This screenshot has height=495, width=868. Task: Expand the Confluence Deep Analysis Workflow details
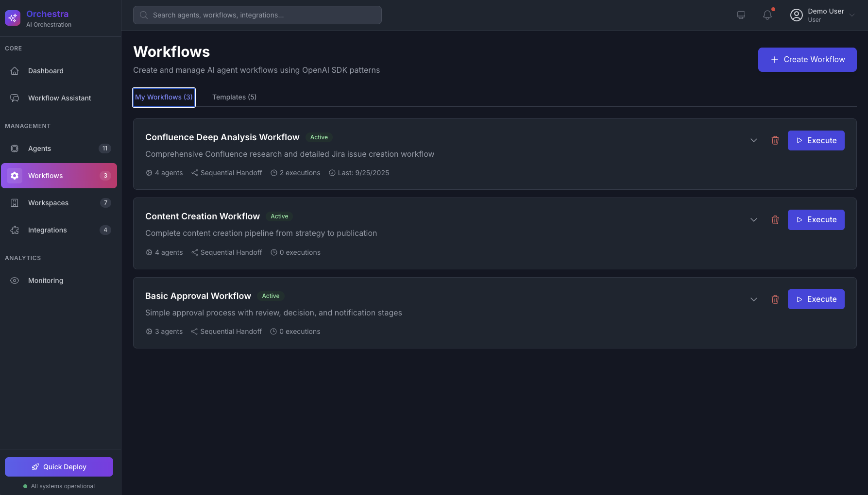[753, 140]
